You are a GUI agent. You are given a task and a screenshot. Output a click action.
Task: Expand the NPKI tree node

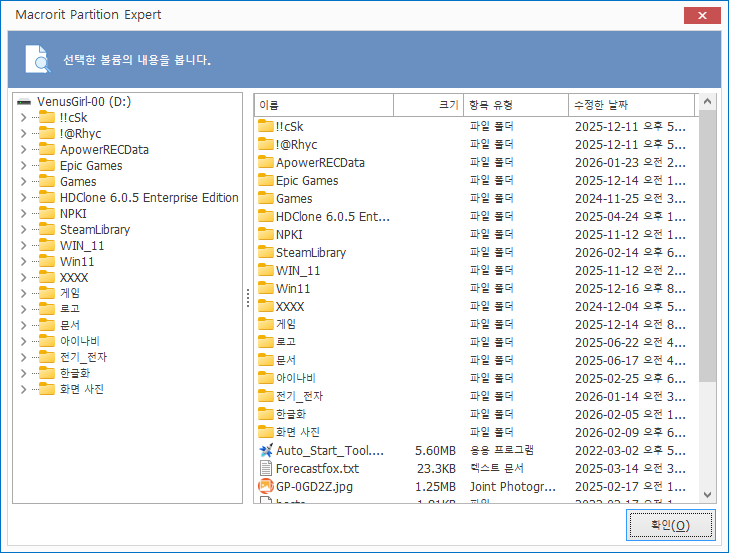pyautogui.click(x=23, y=213)
